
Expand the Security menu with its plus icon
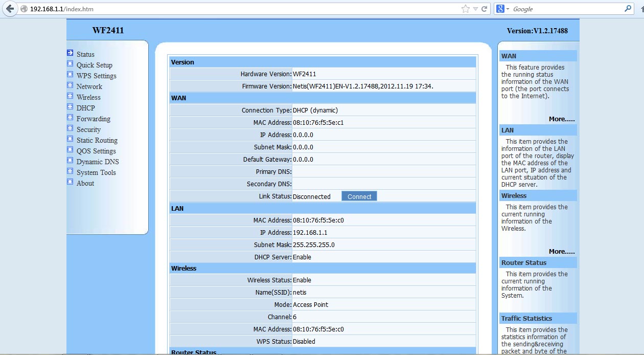pos(70,128)
